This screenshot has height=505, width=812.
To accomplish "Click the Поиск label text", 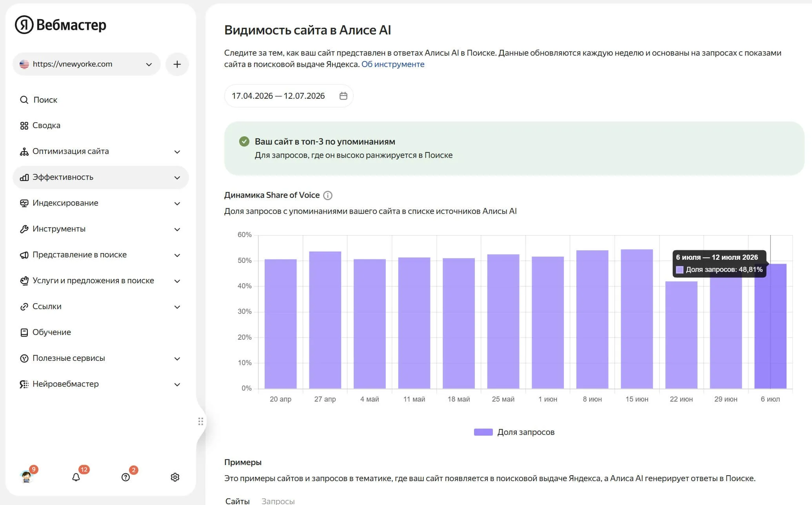I will (x=45, y=100).
